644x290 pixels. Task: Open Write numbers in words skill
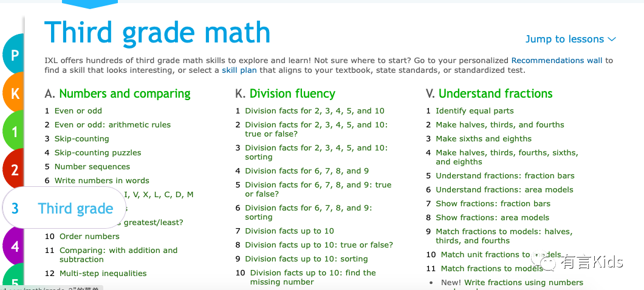[102, 180]
